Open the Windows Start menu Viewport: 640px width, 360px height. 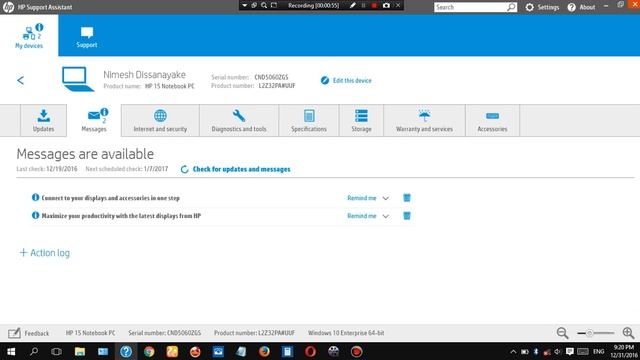point(11,351)
